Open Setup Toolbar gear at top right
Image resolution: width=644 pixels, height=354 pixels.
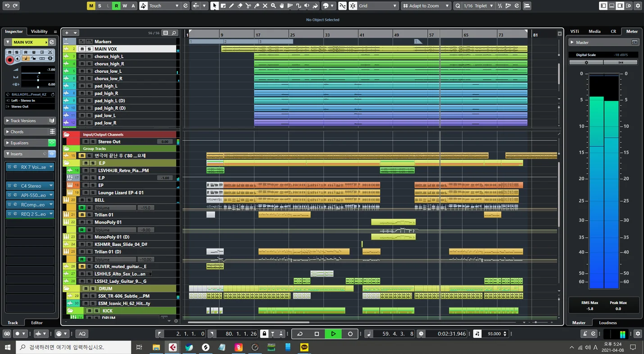click(638, 6)
